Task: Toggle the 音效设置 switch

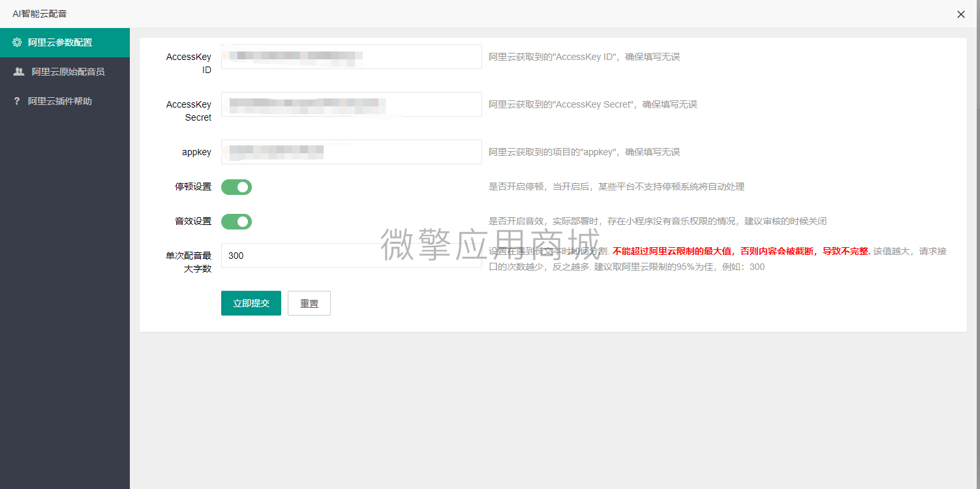Action: [x=236, y=222]
